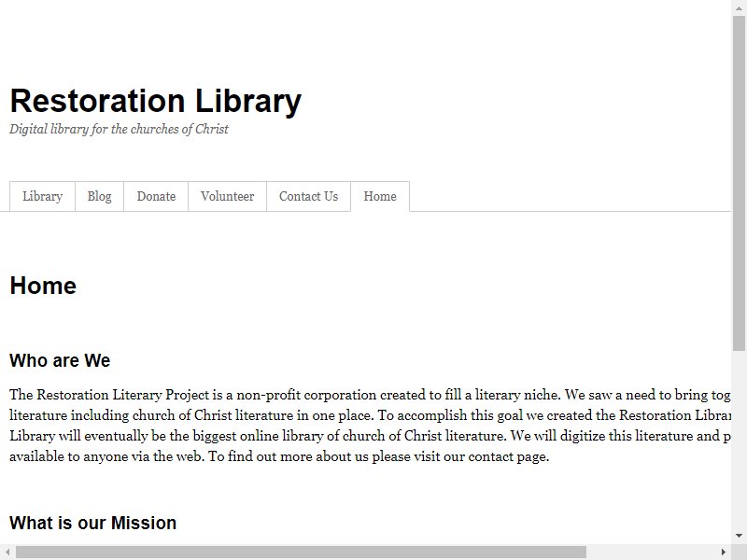
Task: Select the Volunteer tab
Action: click(227, 196)
